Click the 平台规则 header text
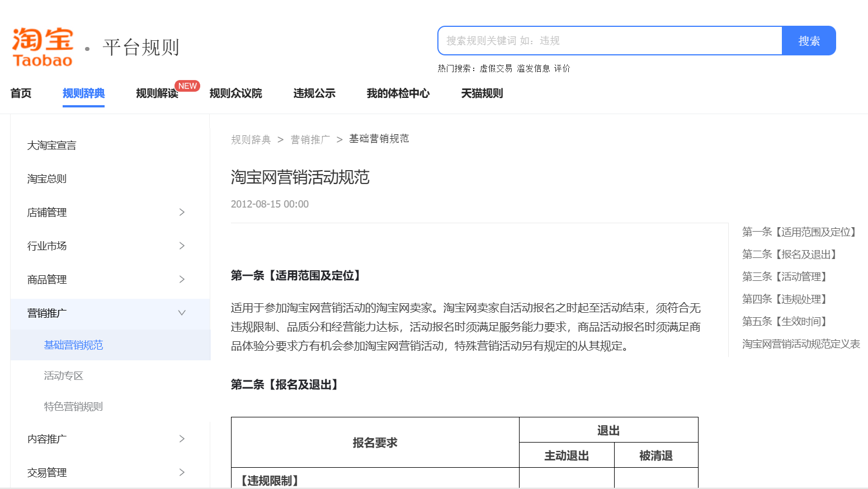The width and height of the screenshot is (868, 489). pyautogui.click(x=141, y=48)
